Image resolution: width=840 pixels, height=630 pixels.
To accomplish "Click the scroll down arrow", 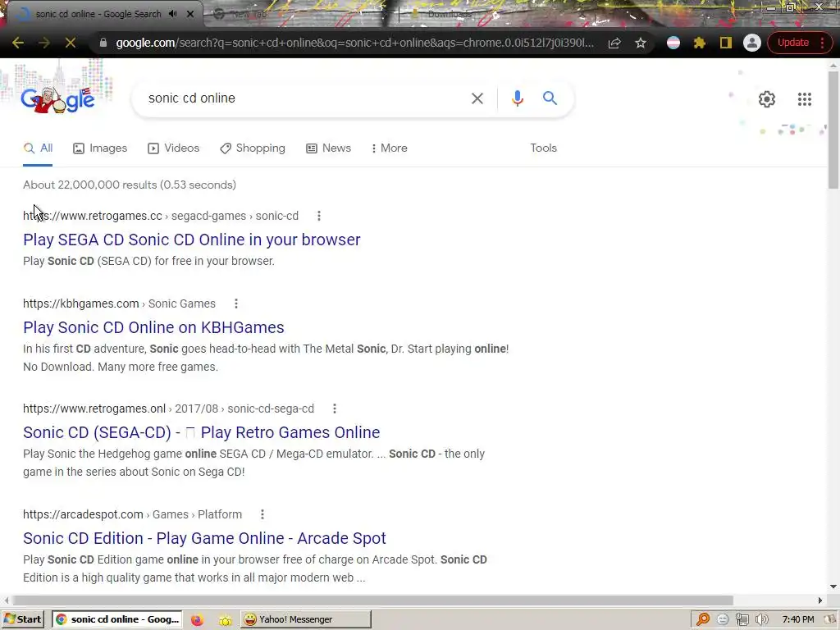I will pyautogui.click(x=833, y=587).
